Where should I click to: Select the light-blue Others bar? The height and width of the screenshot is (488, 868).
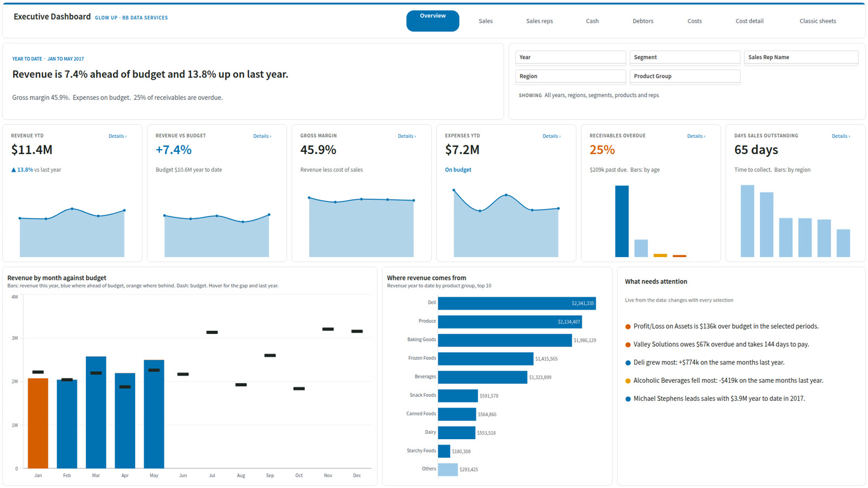pyautogui.click(x=448, y=469)
